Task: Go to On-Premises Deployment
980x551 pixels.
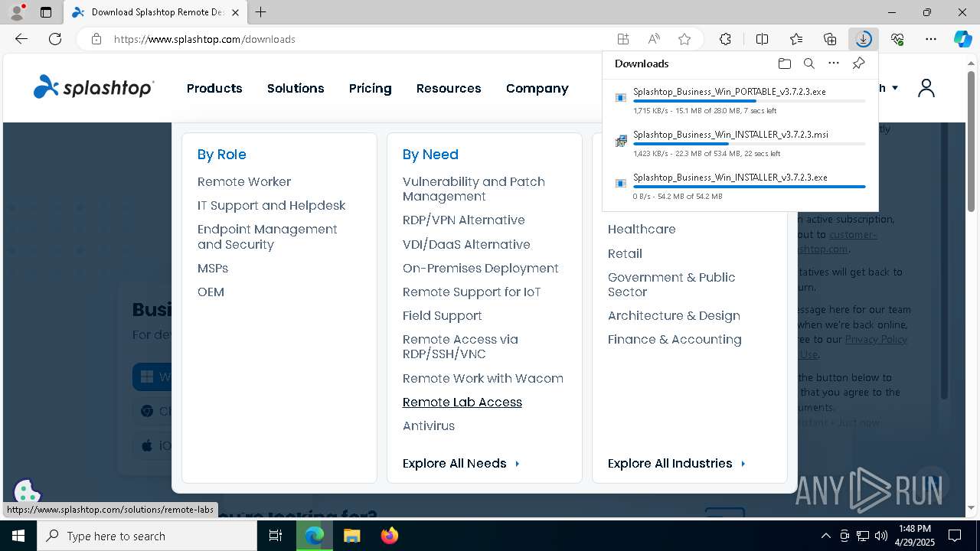Action: click(481, 269)
